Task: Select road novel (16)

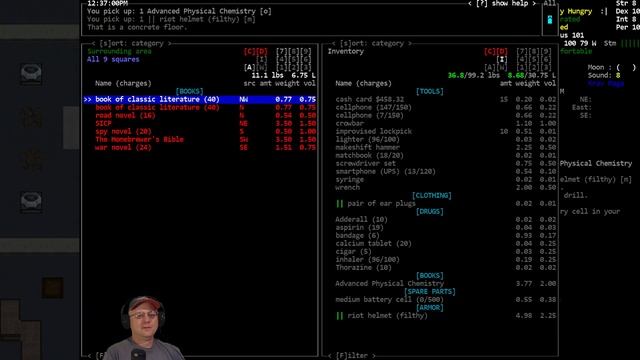Action: click(200, 116)
